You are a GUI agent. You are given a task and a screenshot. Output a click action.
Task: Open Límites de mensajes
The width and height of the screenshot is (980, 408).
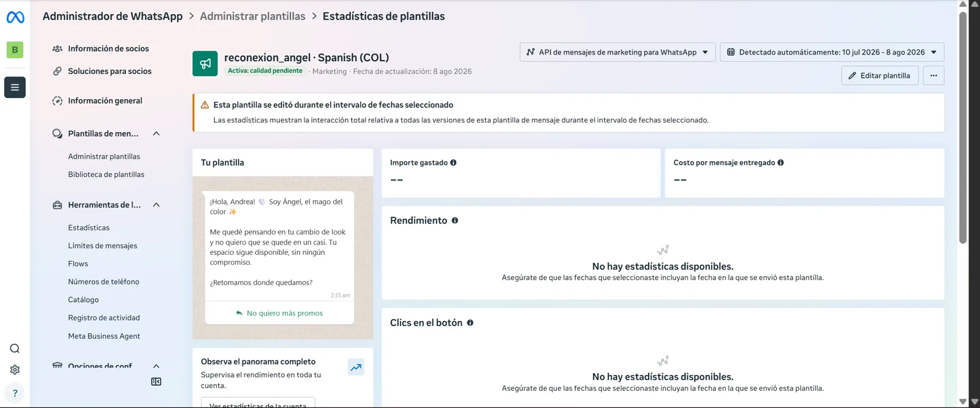[x=103, y=246]
